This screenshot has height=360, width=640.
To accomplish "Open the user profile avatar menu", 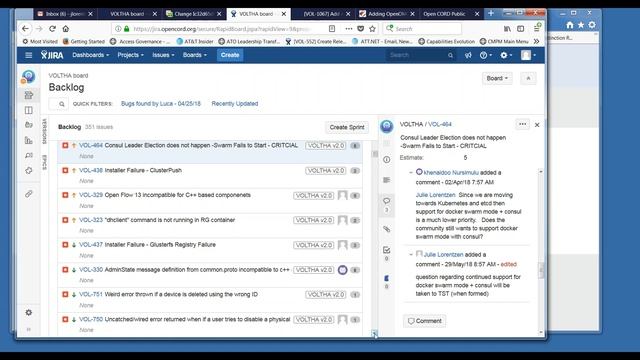I will coord(528,55).
